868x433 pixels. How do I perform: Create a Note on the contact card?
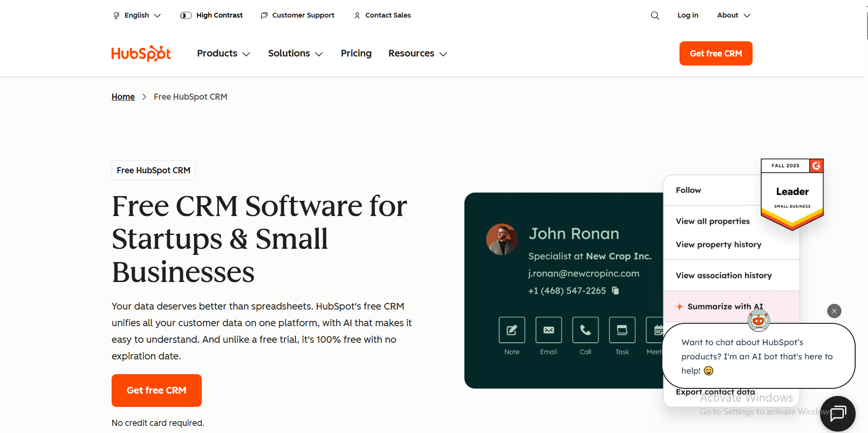tap(511, 330)
